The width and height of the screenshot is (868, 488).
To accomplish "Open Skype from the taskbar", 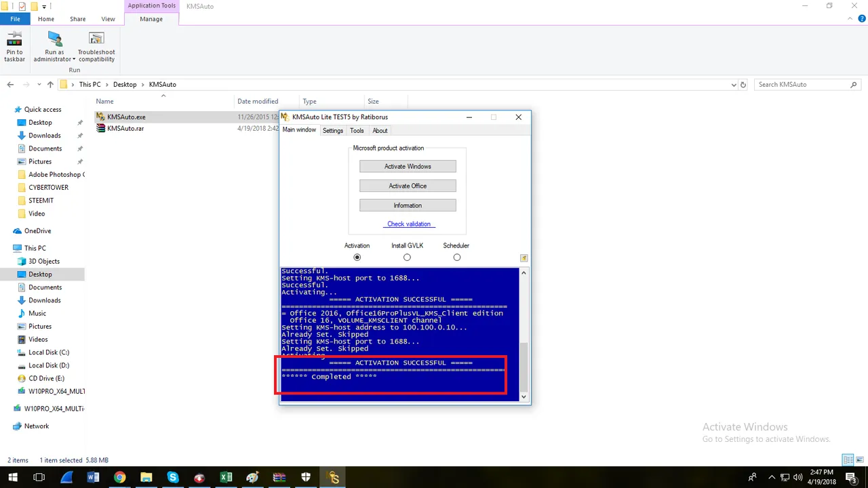I will [x=173, y=478].
